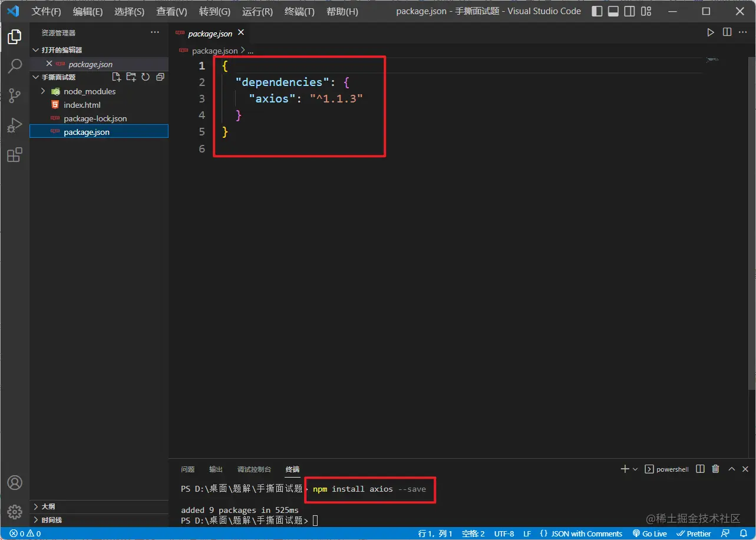Customize layout from the title bar
This screenshot has height=540, width=756.
646,11
